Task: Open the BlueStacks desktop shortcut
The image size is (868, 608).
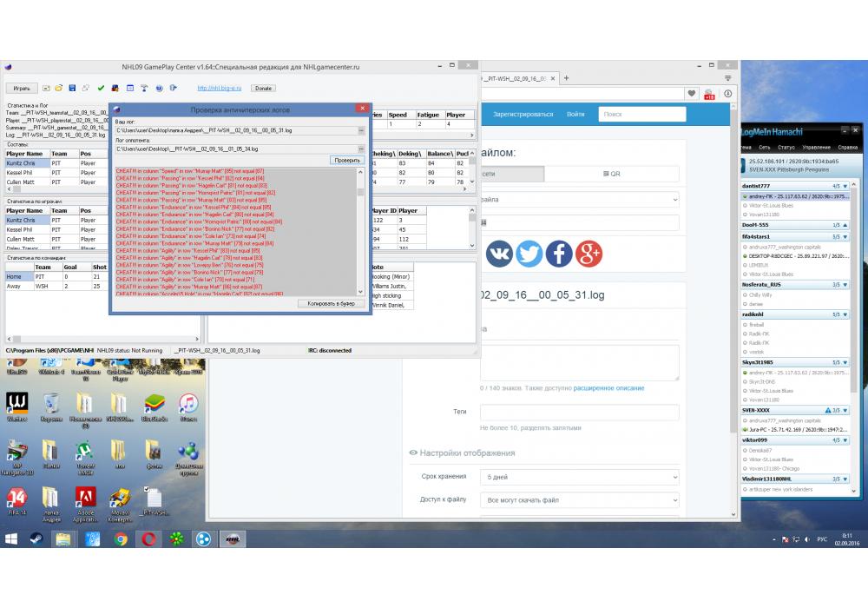Action: click(x=154, y=405)
